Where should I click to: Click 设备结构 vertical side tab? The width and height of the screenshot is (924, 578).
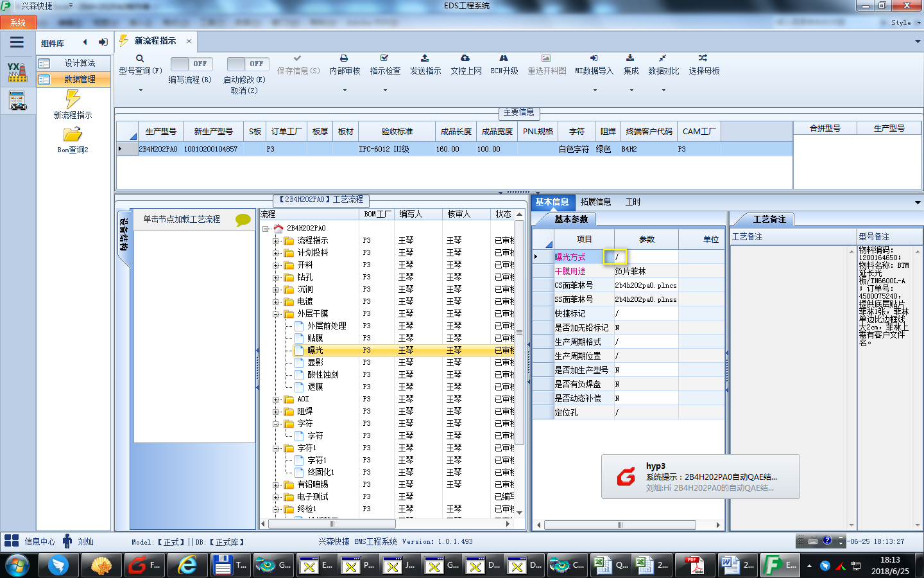pyautogui.click(x=124, y=236)
